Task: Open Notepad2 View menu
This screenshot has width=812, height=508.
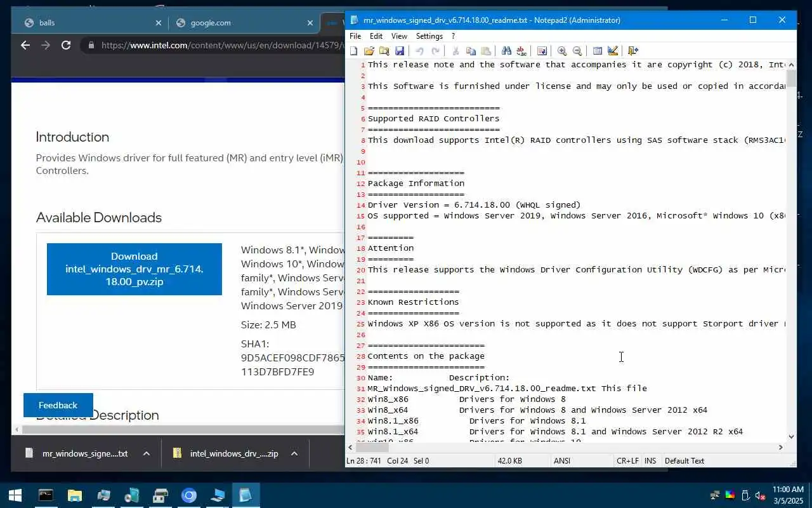Action: click(x=399, y=36)
